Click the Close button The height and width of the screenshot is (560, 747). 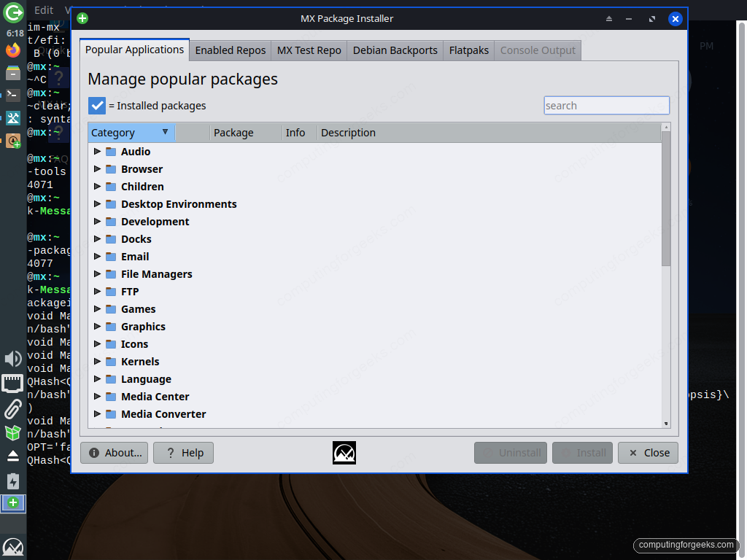(x=648, y=453)
